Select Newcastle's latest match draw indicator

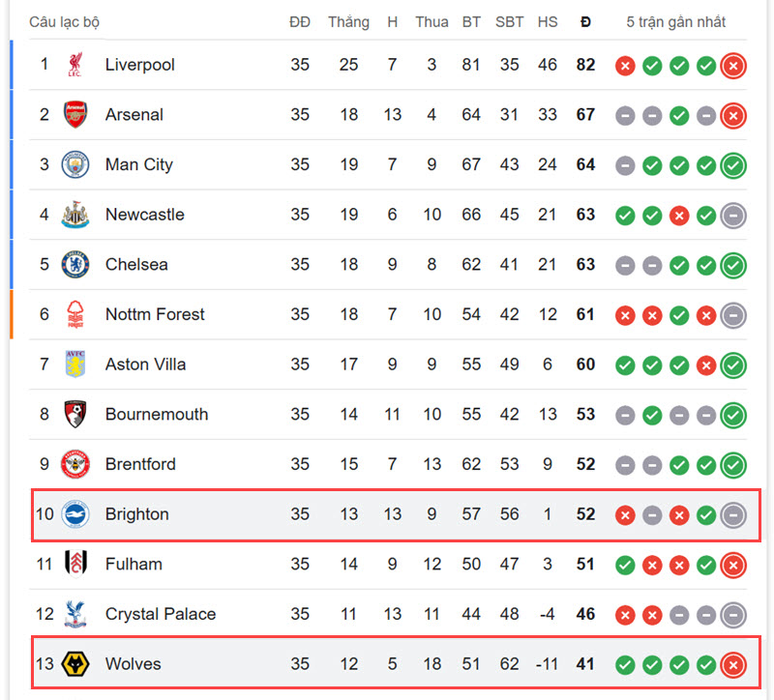(733, 216)
